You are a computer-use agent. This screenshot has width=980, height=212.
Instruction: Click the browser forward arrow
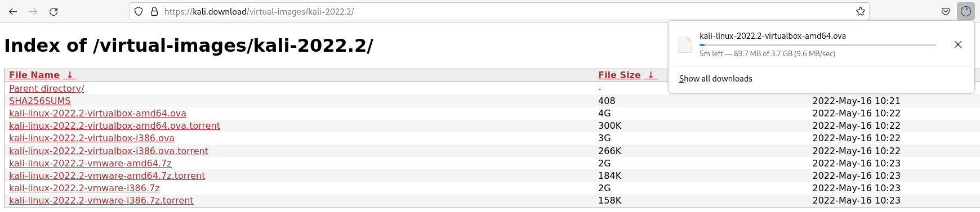point(33,11)
